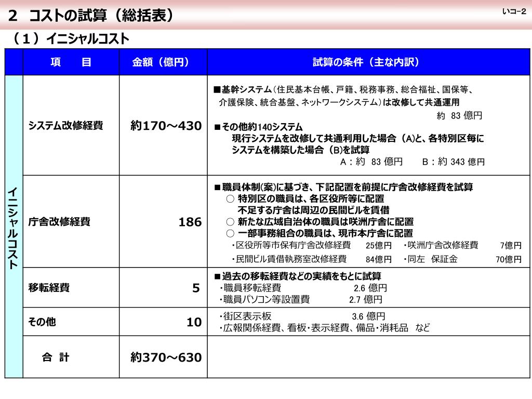Viewport: 532px width, 399px height.
Task: Click the header '試算の条件（主な内訳）'
Action: coord(368,62)
